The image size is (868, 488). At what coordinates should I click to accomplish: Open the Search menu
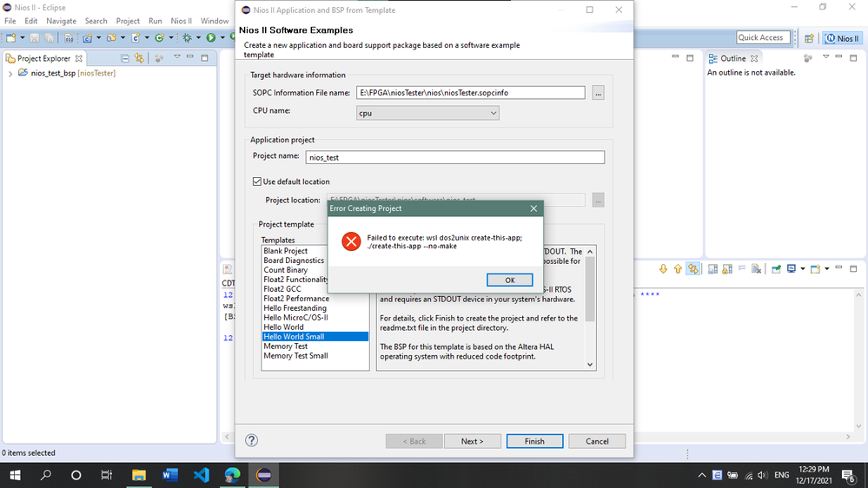pyautogui.click(x=96, y=21)
